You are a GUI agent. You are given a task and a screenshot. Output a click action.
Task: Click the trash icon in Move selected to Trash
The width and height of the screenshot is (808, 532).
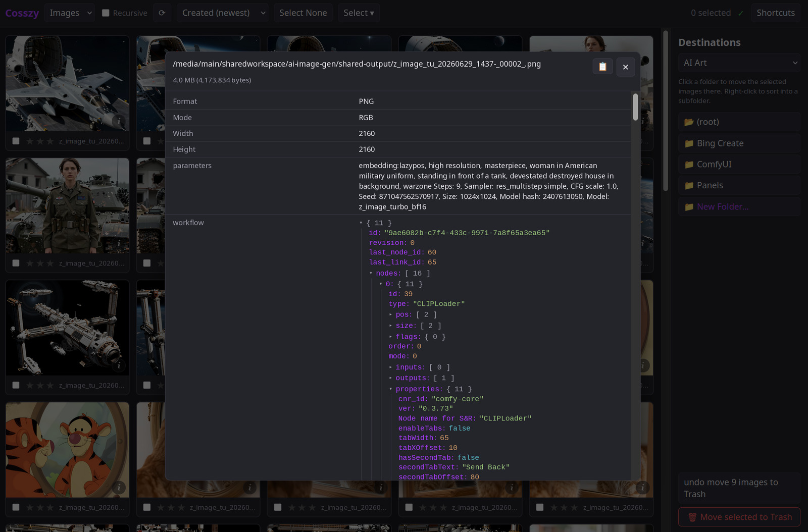[692, 517]
